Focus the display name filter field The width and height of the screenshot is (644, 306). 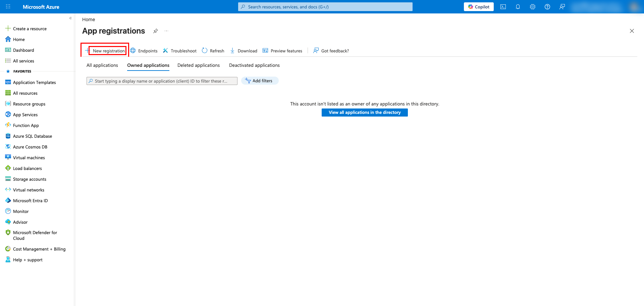pyautogui.click(x=162, y=81)
